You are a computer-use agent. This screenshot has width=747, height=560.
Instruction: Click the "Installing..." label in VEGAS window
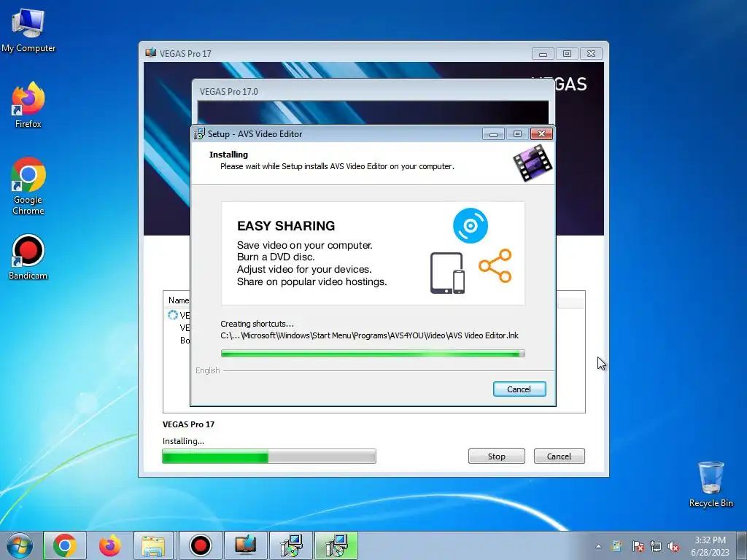[183, 441]
